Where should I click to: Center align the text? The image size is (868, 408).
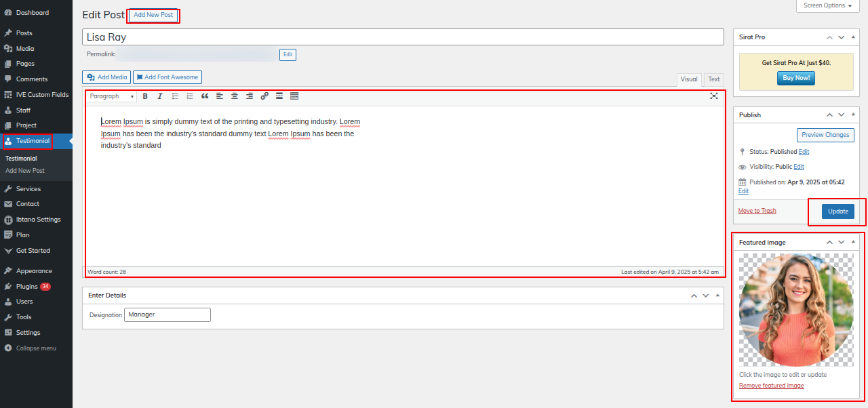tap(235, 96)
